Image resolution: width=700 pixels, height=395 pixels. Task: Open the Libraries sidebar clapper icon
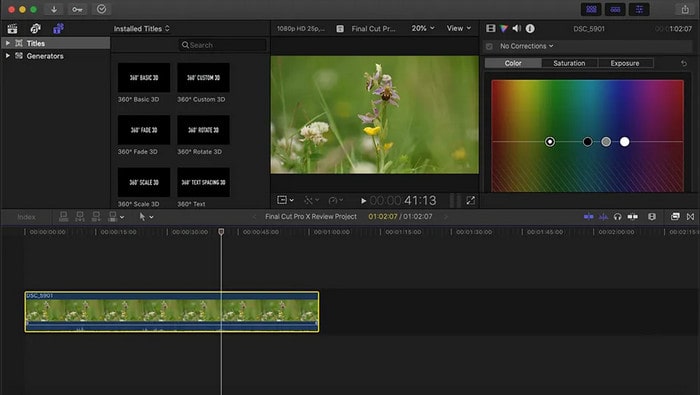(12, 29)
